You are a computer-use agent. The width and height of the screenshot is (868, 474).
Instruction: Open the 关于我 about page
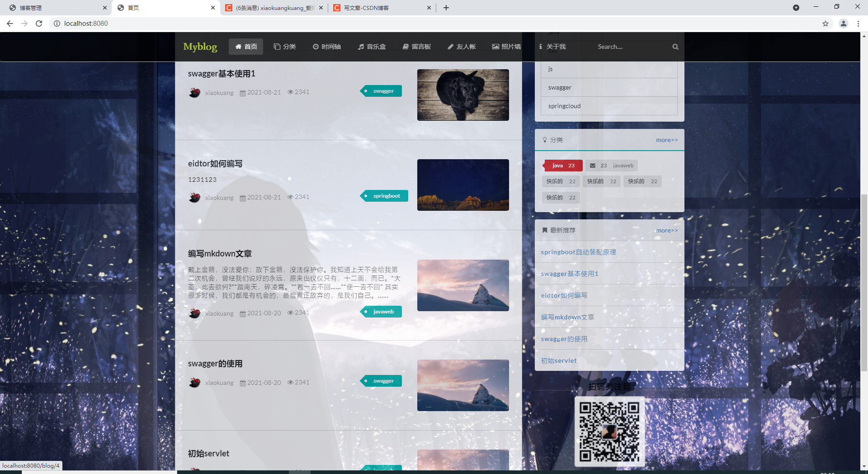552,47
